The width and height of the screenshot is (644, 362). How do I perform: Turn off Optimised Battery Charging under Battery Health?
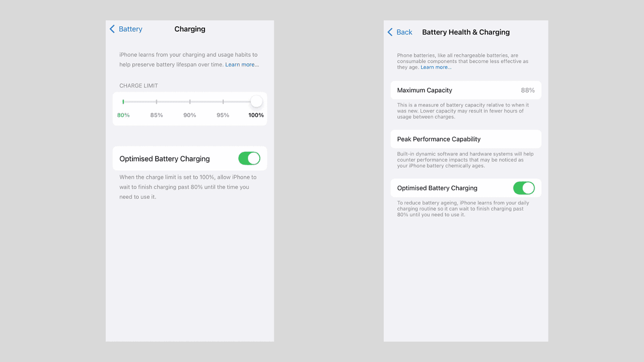tap(524, 188)
